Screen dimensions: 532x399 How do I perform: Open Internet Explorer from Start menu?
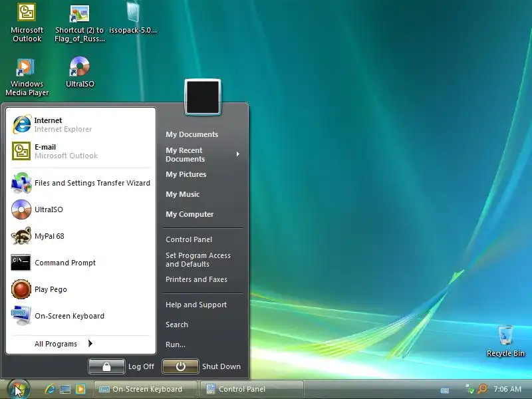point(80,124)
